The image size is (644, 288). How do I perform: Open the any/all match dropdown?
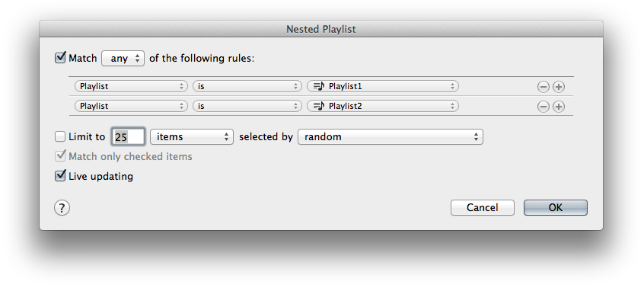pyautogui.click(x=123, y=59)
